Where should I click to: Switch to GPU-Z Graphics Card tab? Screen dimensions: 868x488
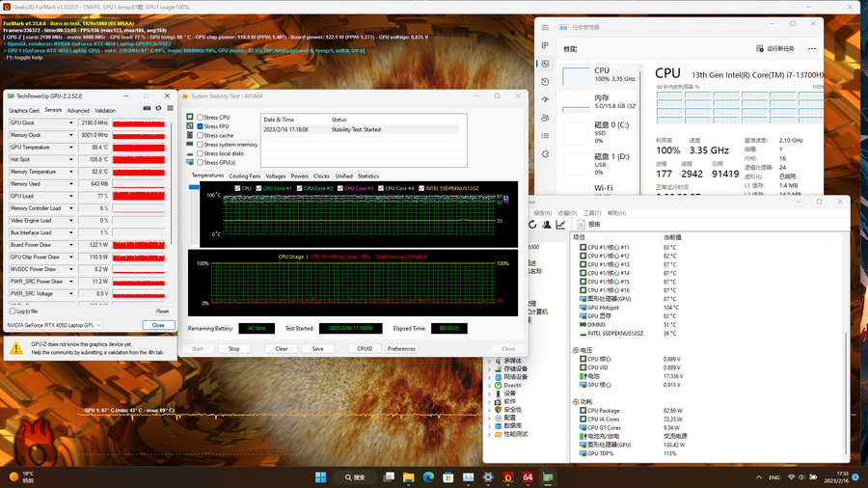[24, 111]
